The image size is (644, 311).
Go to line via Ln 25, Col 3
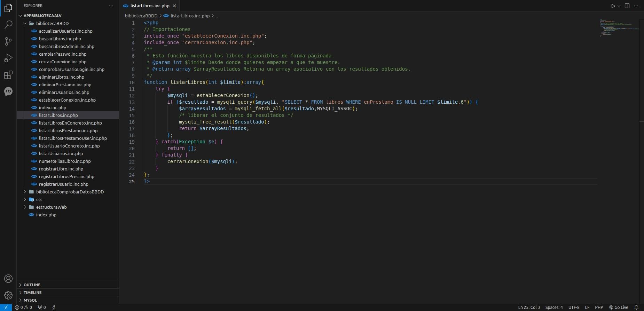click(529, 308)
